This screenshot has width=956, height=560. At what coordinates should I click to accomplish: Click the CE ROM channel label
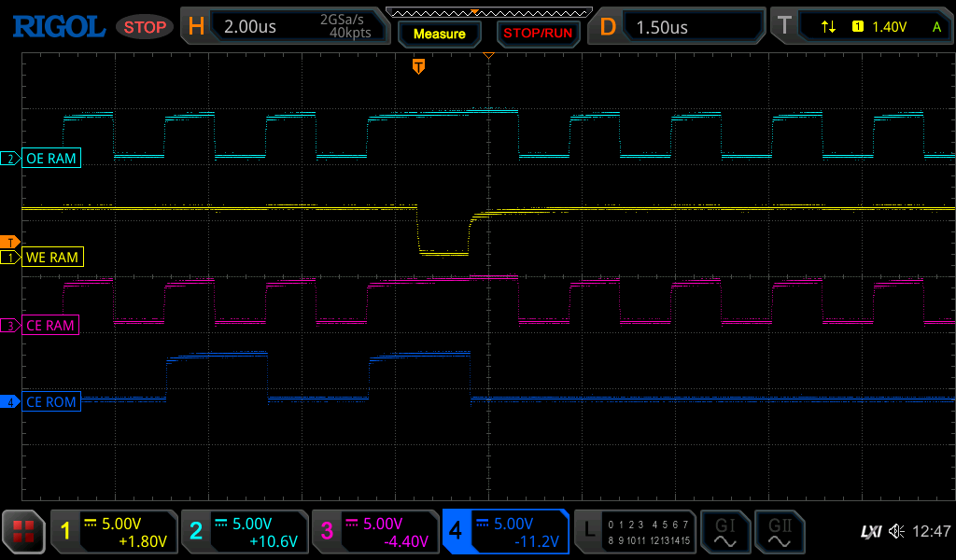click(51, 402)
